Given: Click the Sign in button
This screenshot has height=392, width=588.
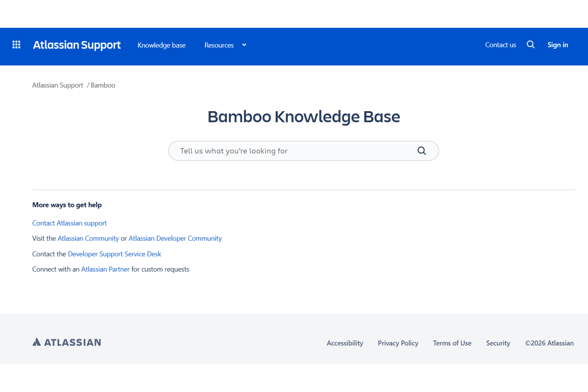Looking at the screenshot, I should (x=557, y=45).
